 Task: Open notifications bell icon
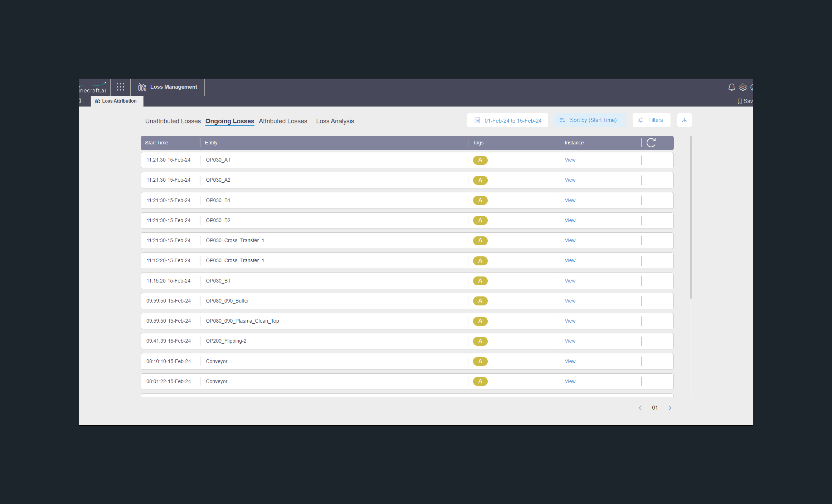pos(731,87)
